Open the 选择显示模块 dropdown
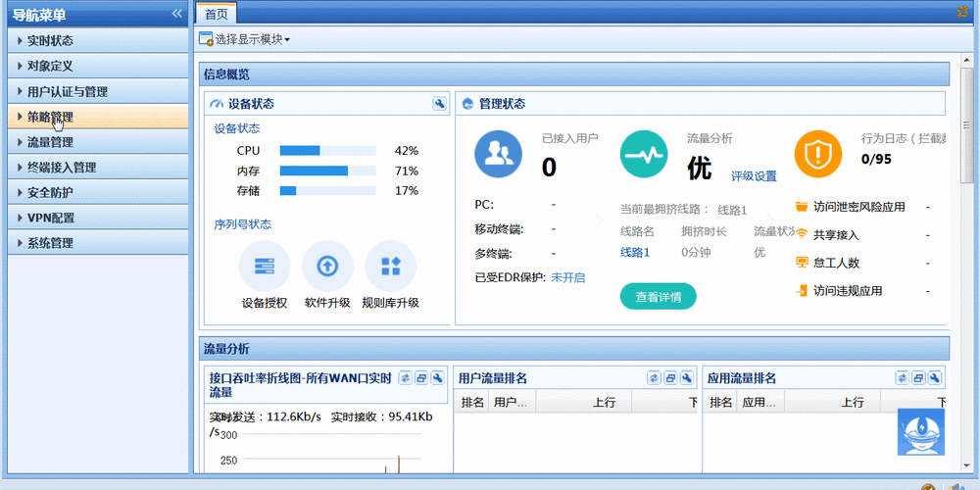980x490 pixels. [245, 39]
